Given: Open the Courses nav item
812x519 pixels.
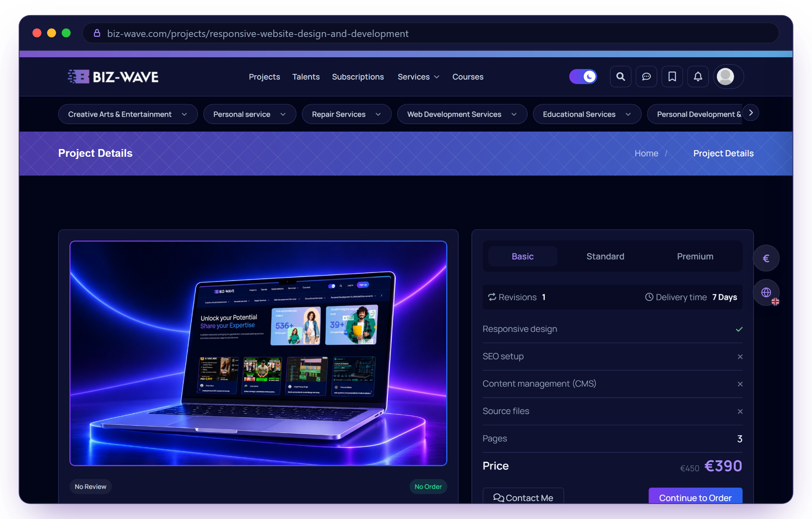Looking at the screenshot, I should (468, 77).
